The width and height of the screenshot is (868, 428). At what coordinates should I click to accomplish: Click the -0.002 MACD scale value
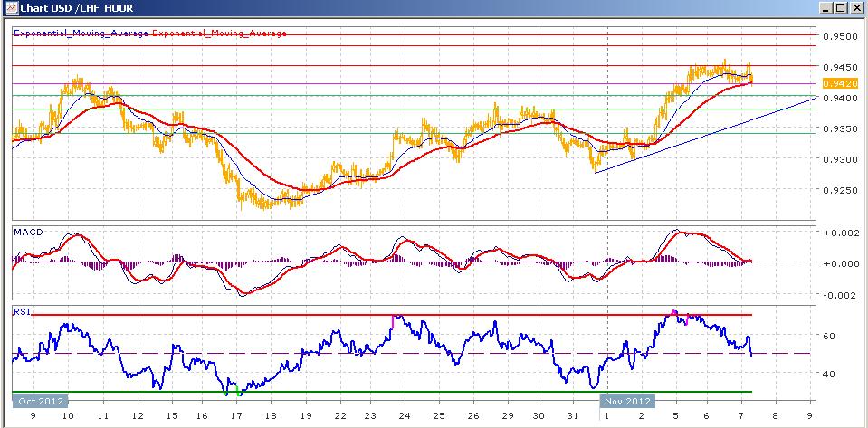click(840, 295)
